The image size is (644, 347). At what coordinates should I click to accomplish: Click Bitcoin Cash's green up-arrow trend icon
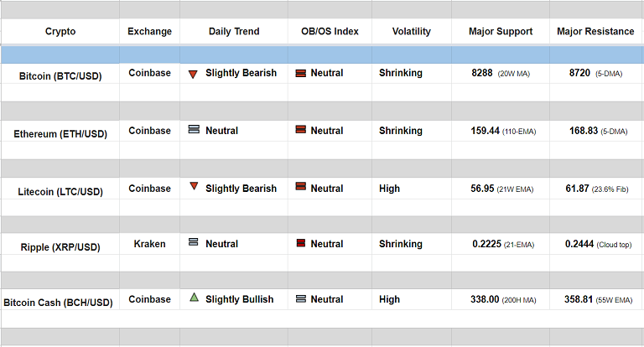[x=194, y=298]
